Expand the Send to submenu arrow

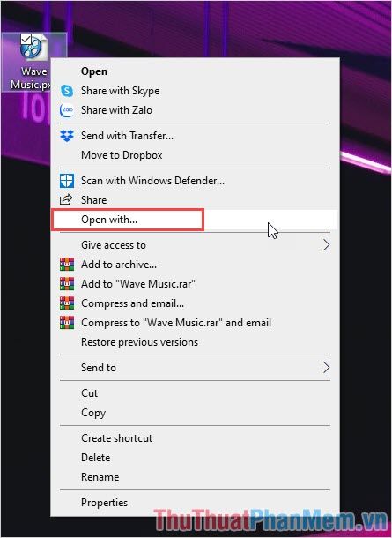point(326,368)
